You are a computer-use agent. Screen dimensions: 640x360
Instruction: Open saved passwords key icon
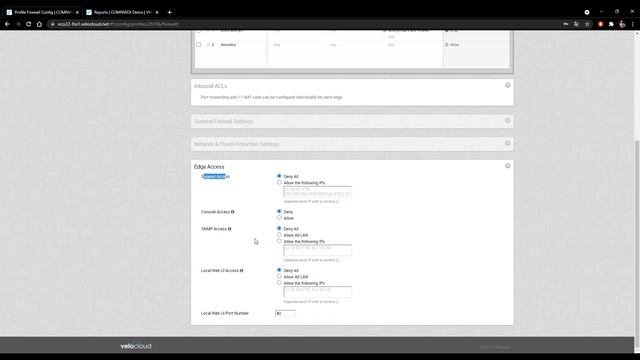[566, 24]
